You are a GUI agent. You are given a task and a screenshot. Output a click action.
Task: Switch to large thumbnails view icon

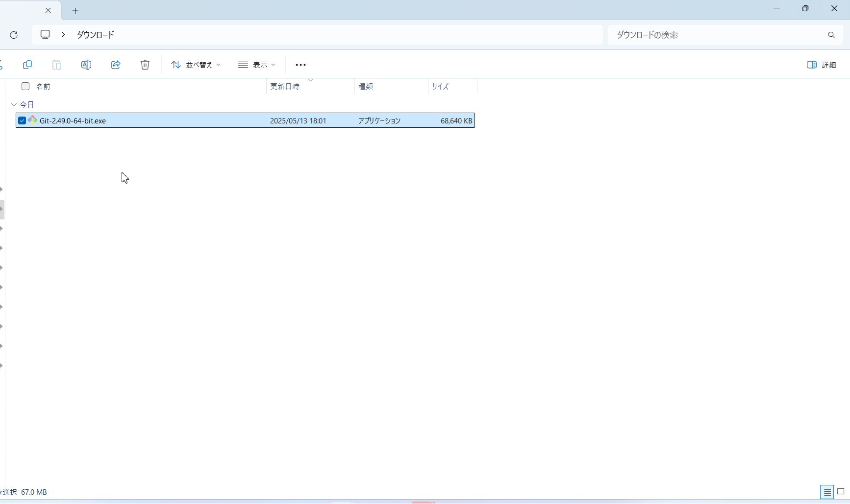pos(841,492)
